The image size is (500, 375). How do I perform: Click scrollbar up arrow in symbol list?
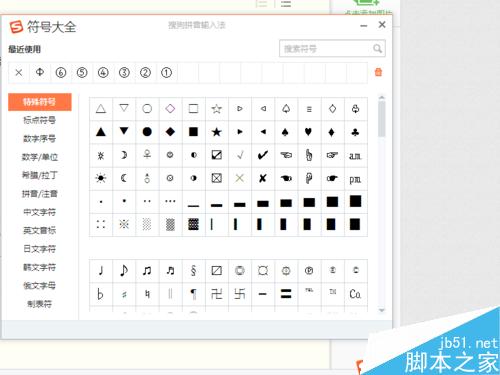[x=382, y=97]
